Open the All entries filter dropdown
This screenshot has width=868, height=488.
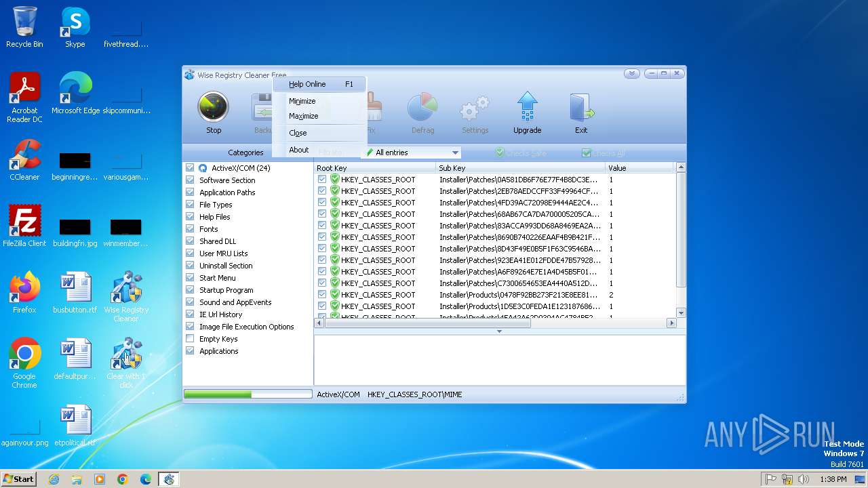click(x=412, y=152)
